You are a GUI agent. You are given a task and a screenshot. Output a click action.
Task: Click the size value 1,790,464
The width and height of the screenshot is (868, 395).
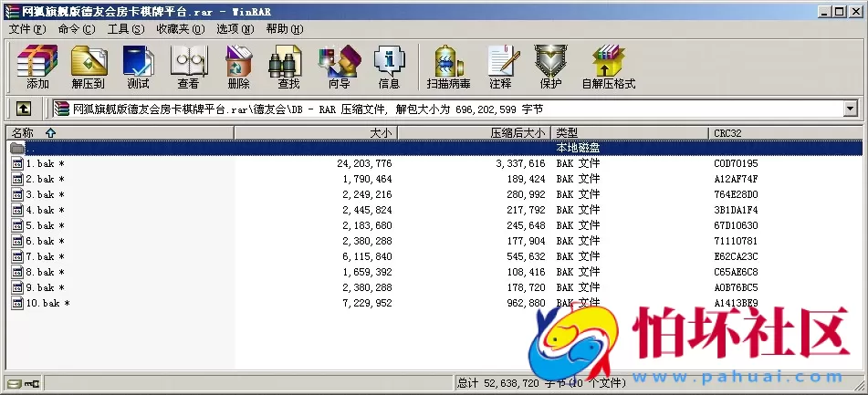point(367,179)
